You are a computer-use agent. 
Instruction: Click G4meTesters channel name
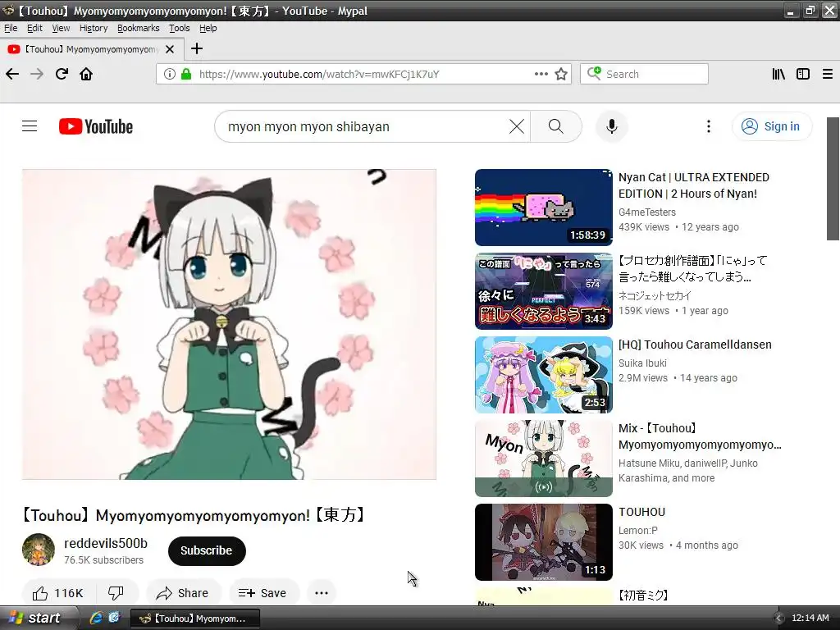pyautogui.click(x=647, y=212)
